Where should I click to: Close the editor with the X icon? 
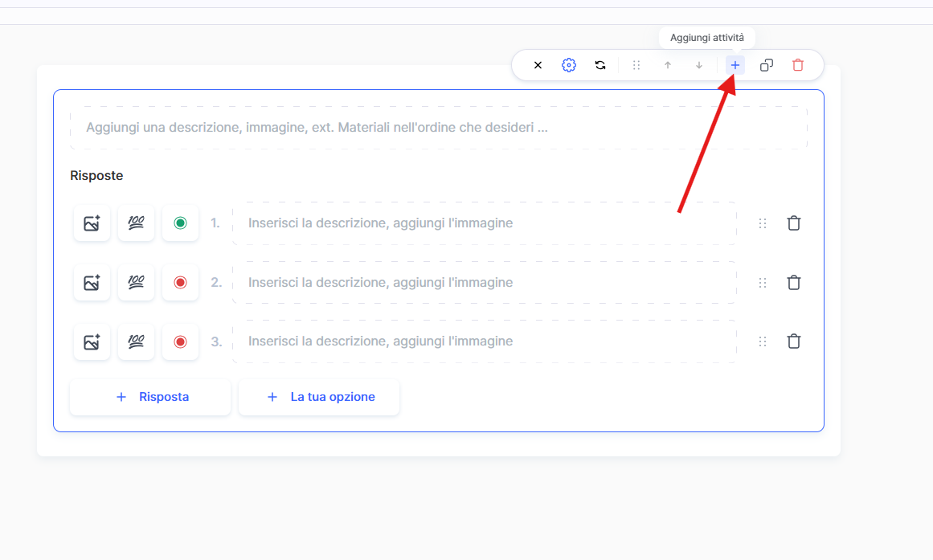click(x=538, y=65)
